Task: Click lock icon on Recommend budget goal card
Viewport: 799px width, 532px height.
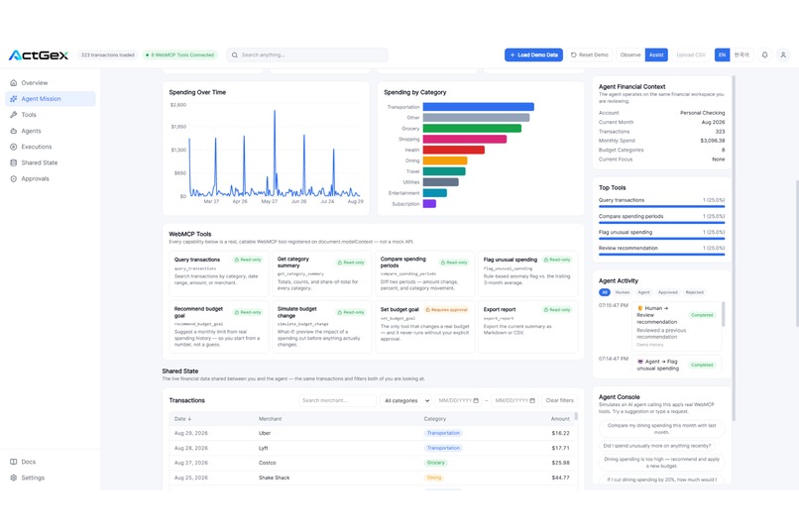Action: pyautogui.click(x=237, y=313)
